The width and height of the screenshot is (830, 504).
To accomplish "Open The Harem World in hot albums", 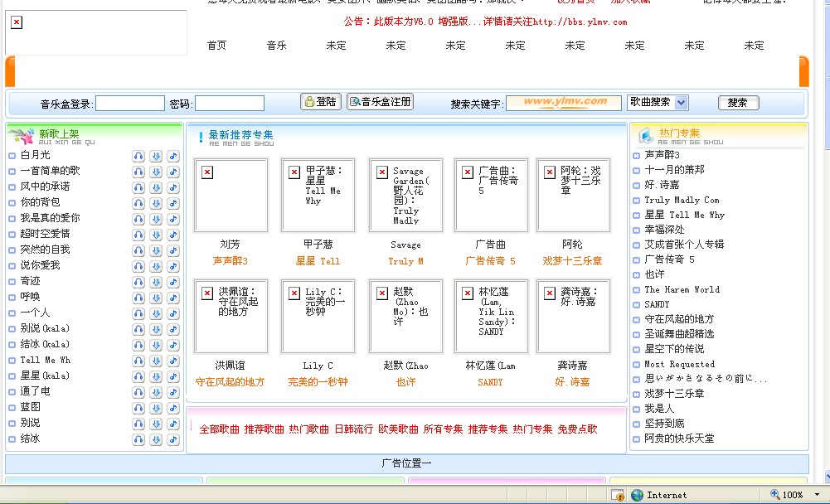I will click(682, 289).
